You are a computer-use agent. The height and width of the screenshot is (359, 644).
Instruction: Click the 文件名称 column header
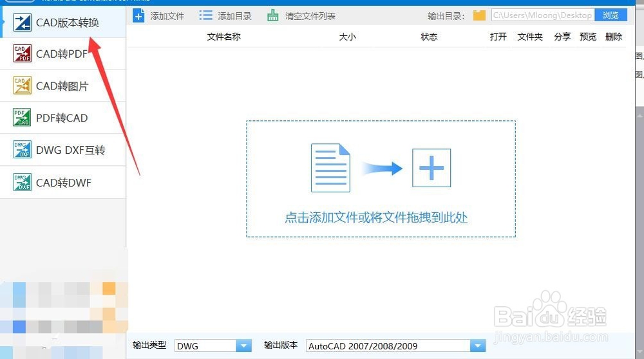224,37
